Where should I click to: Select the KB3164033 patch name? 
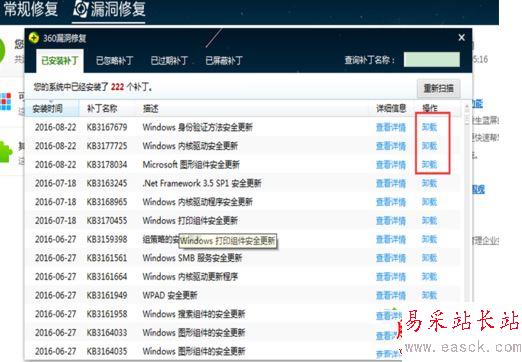(107, 332)
